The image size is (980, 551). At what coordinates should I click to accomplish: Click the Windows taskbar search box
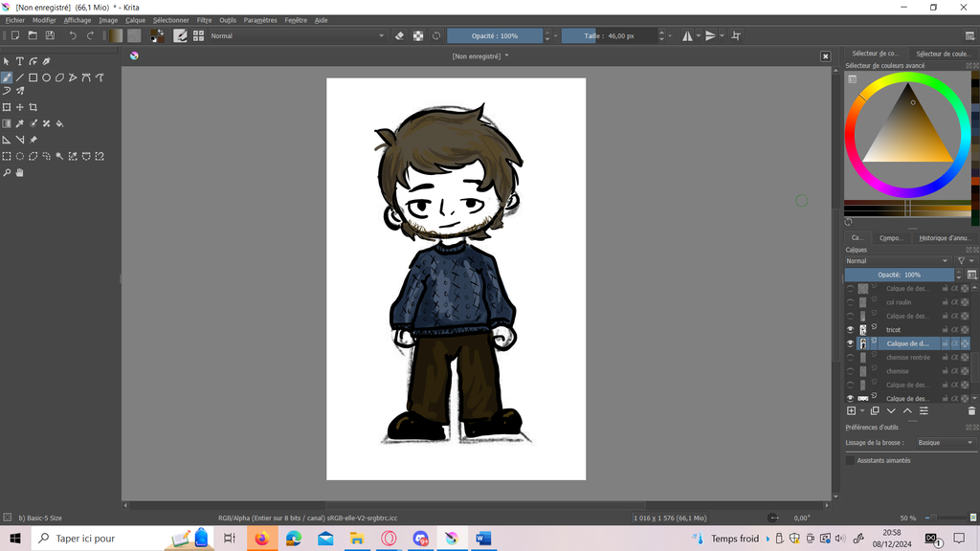[86, 539]
